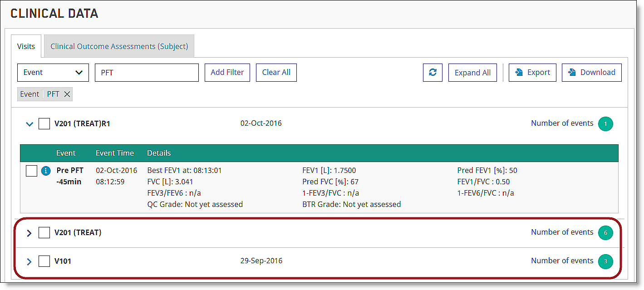Image resolution: width=644 pixels, height=290 pixels.
Task: Click the refresh icon button
Action: click(x=433, y=73)
